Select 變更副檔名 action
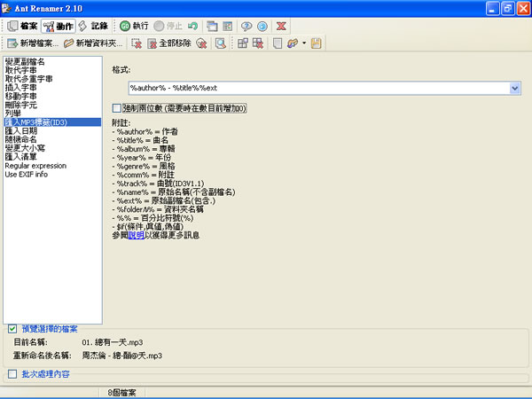Image resolution: width=532 pixels, height=399 pixels. pos(25,62)
